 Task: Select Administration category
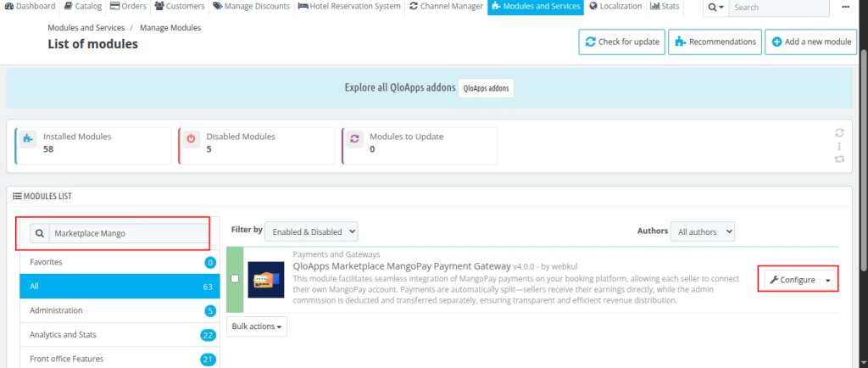click(x=120, y=310)
